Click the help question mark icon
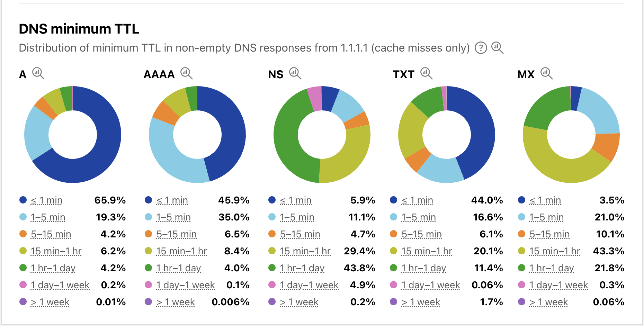 point(481,48)
